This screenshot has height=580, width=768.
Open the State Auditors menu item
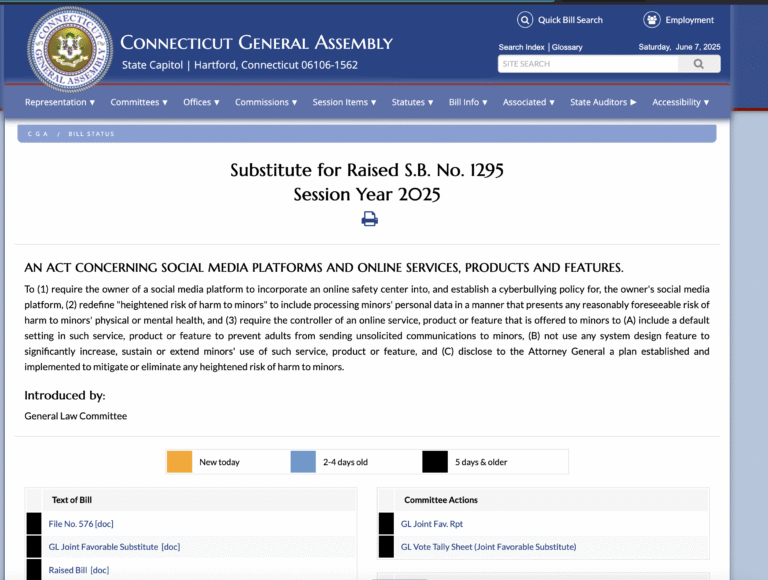(603, 102)
